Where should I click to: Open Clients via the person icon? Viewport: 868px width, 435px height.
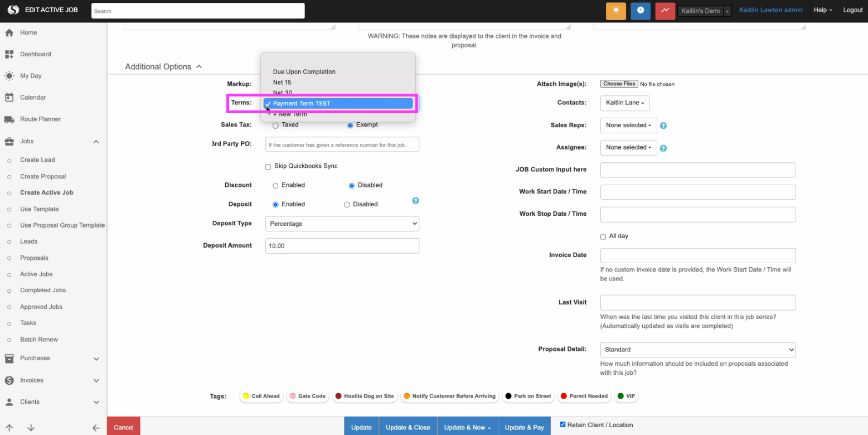[x=8, y=402]
